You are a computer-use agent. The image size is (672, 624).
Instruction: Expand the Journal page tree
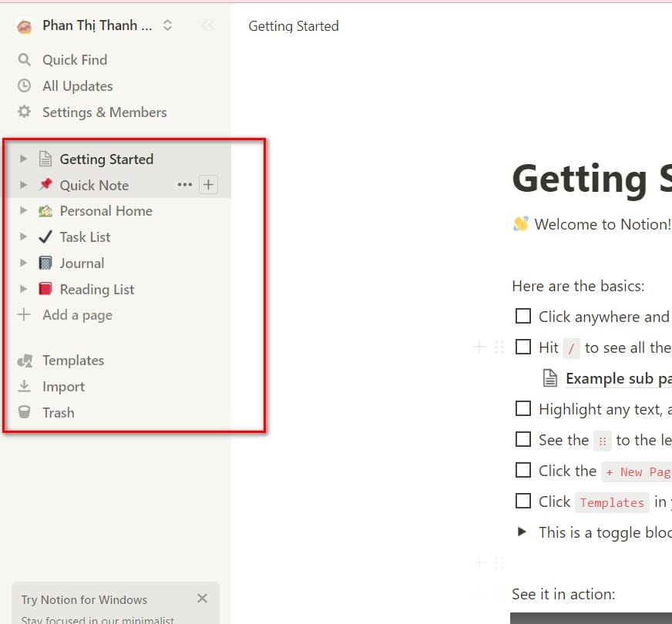click(x=24, y=263)
